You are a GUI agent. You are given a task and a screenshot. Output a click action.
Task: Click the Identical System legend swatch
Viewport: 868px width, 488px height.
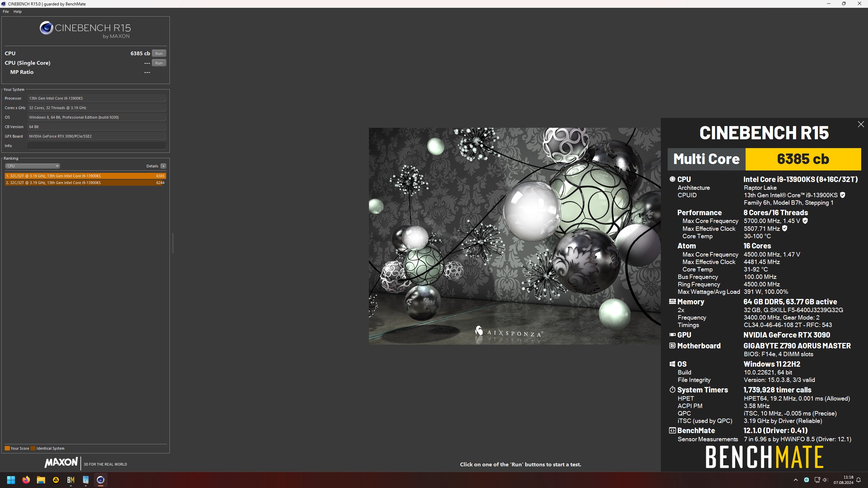click(33, 448)
